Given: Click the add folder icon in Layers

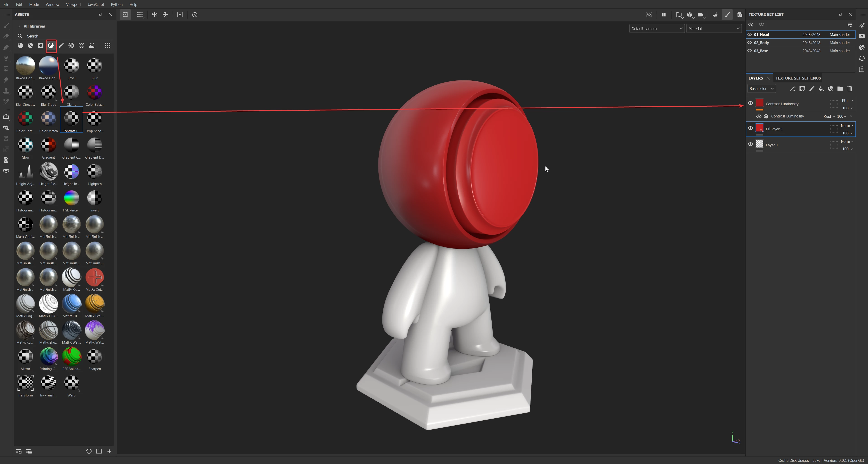Looking at the screenshot, I should click(840, 89).
